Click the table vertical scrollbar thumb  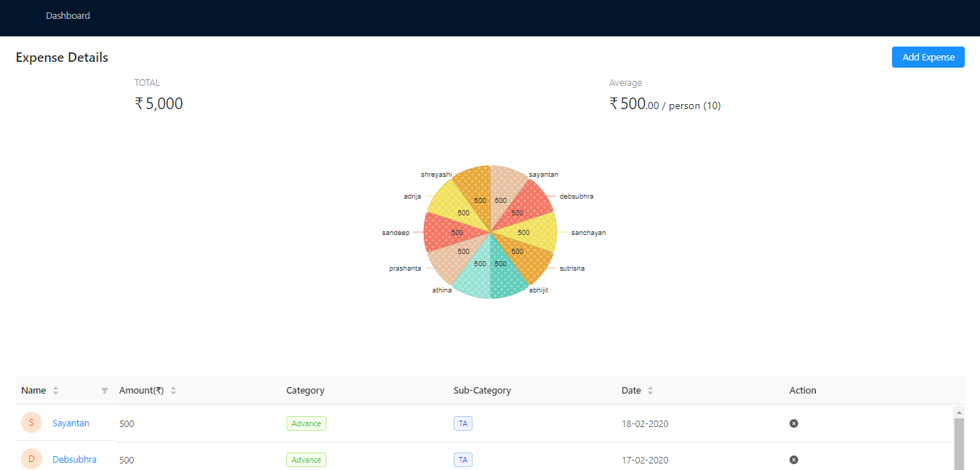tap(959, 444)
